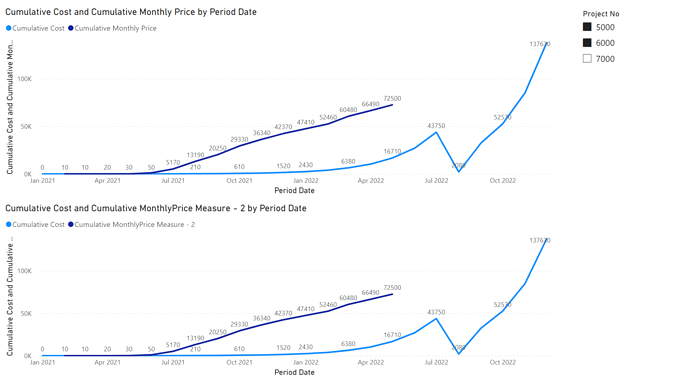
Task: Click Cumulative Cost legend dot in bottom chart
Action: coord(8,225)
